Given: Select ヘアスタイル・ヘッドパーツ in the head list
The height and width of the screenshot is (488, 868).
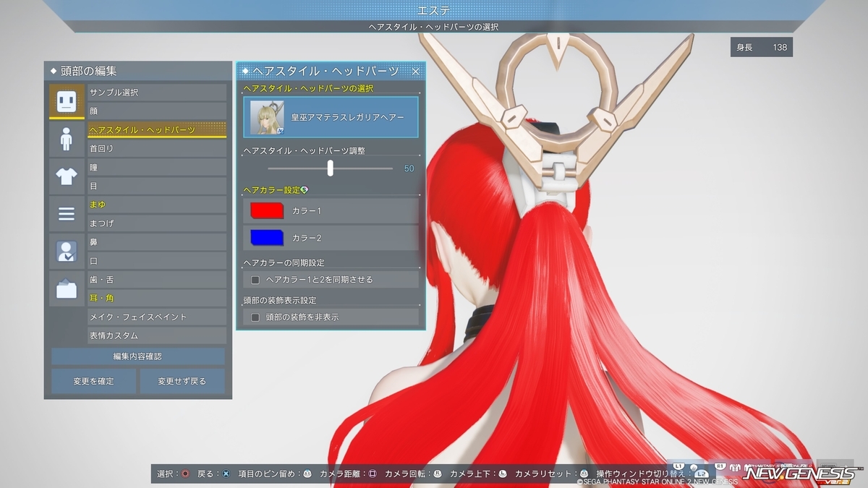Looking at the screenshot, I should pyautogui.click(x=157, y=129).
